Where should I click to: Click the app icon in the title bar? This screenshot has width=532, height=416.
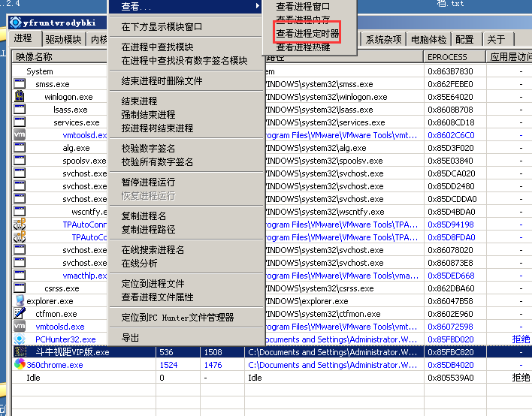point(16,23)
